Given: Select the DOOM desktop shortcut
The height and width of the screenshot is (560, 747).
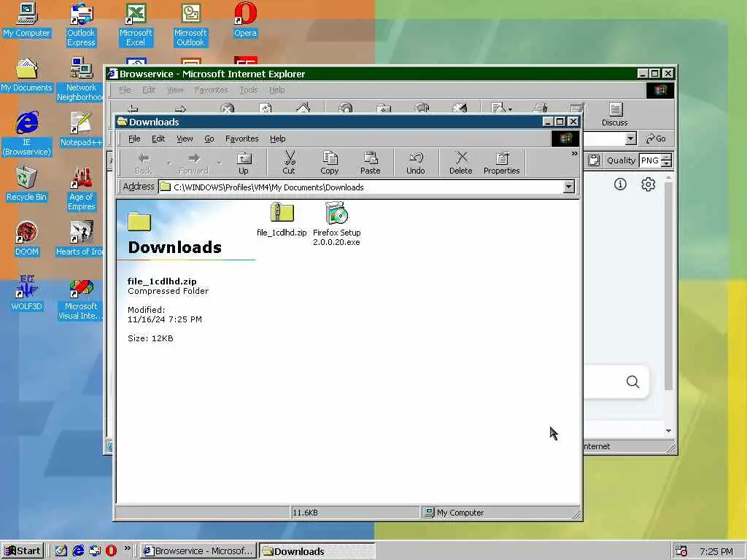Looking at the screenshot, I should tap(27, 239).
